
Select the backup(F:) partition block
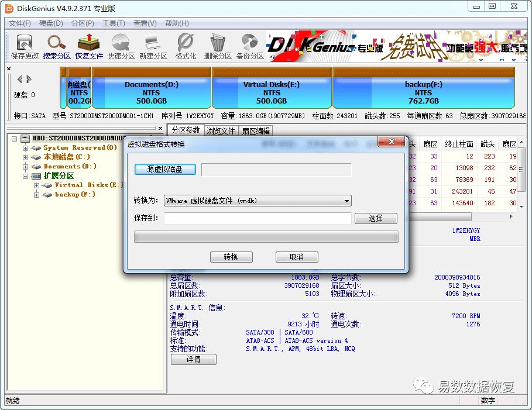click(423, 88)
